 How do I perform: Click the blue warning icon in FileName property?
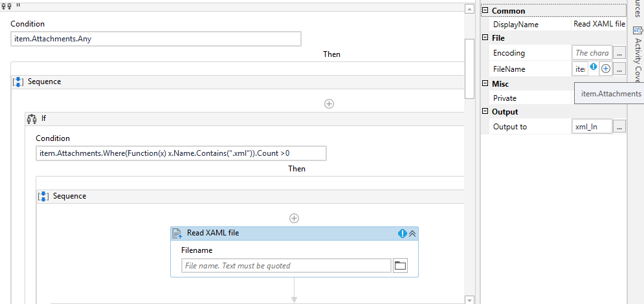(594, 67)
